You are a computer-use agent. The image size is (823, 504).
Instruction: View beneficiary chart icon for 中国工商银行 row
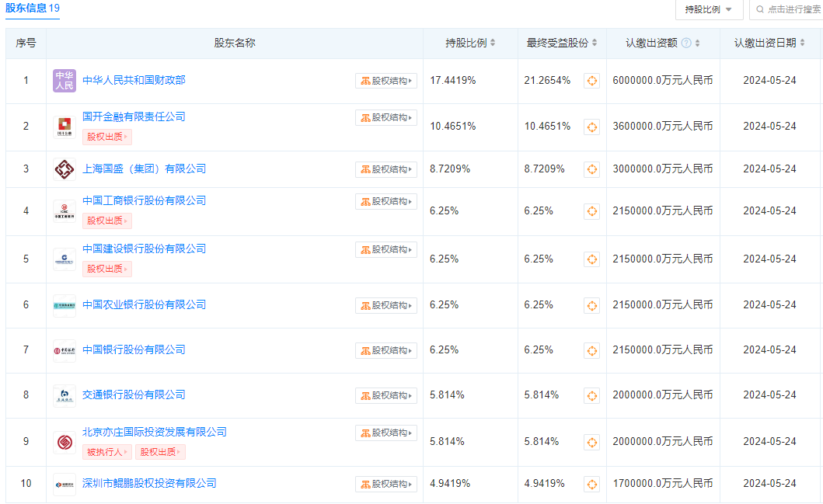pos(592,211)
